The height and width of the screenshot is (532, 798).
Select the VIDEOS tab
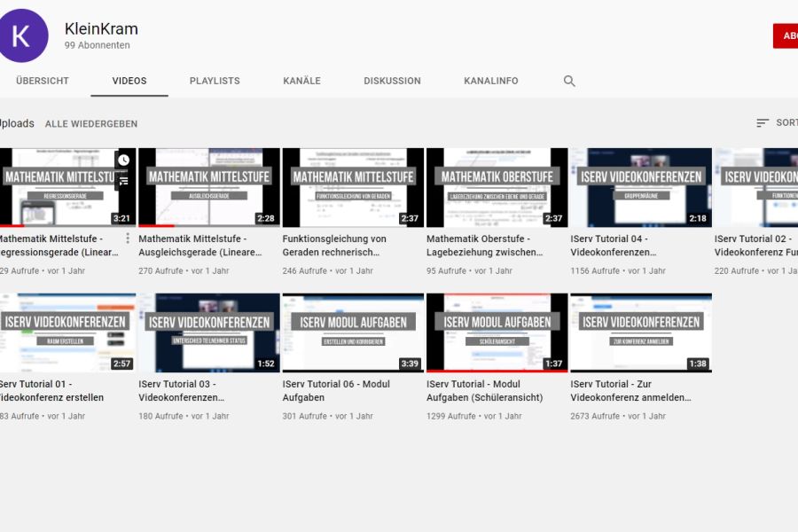coord(129,81)
